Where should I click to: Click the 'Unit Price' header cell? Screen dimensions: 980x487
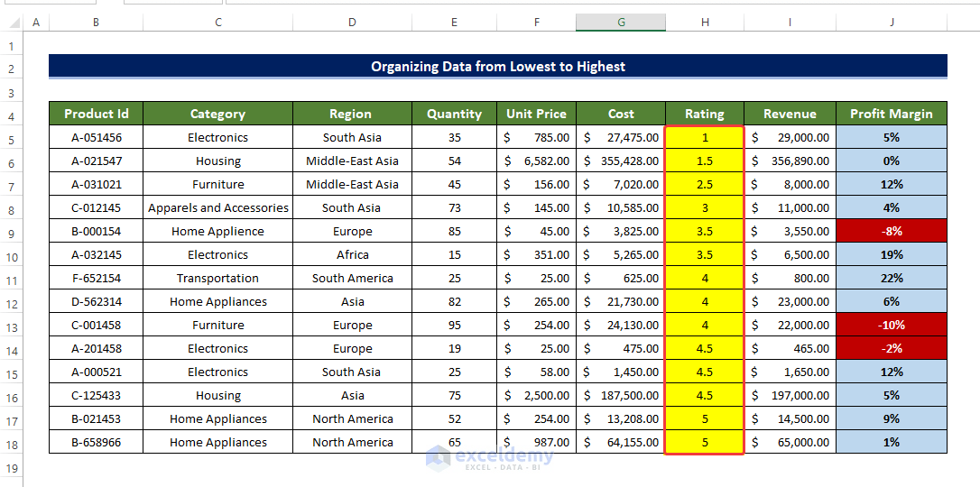(537, 114)
